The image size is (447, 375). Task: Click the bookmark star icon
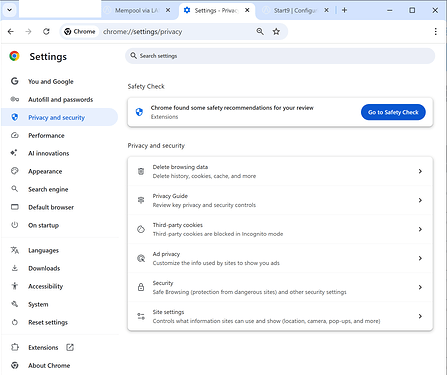click(x=276, y=32)
